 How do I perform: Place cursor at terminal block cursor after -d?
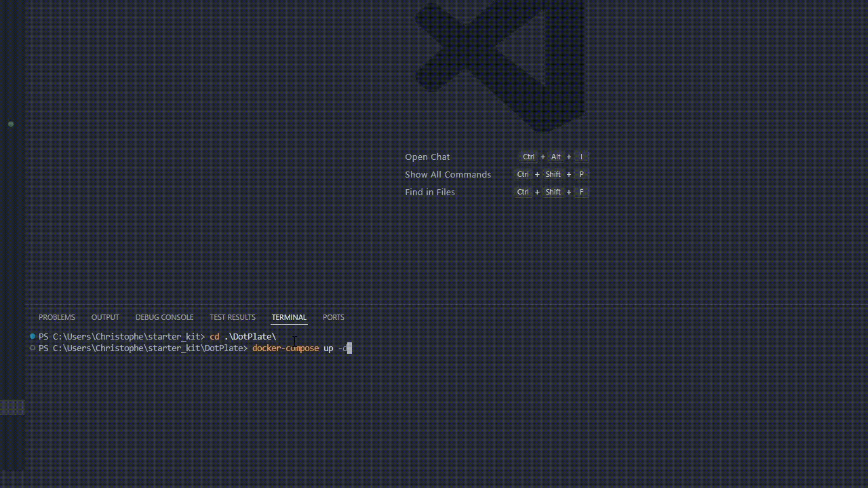click(349, 348)
